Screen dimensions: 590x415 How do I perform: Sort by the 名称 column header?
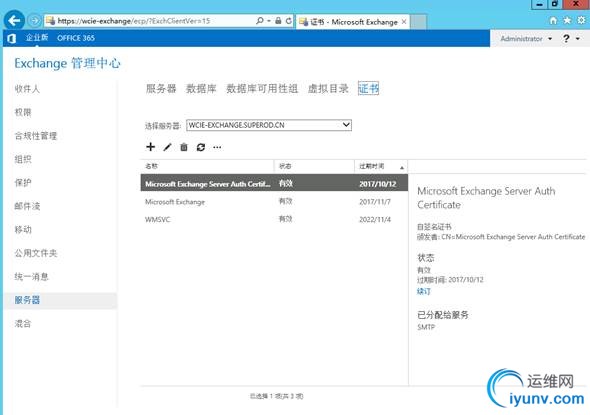[x=207, y=166]
